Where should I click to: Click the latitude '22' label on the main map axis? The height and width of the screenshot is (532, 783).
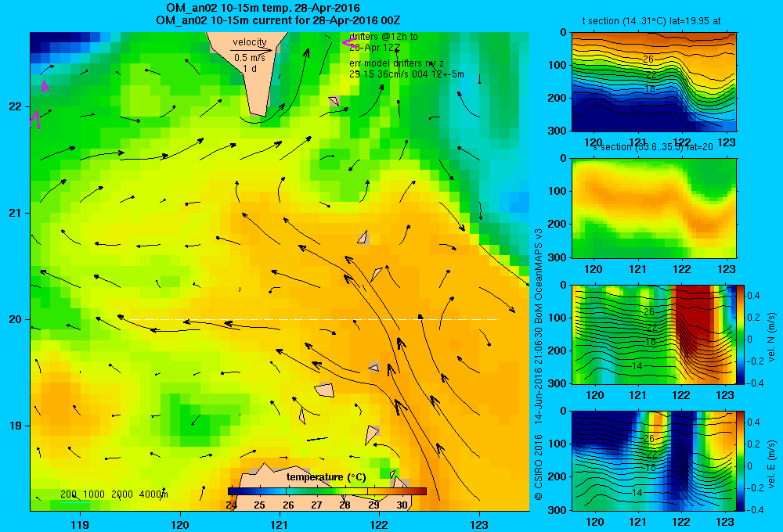15,106
